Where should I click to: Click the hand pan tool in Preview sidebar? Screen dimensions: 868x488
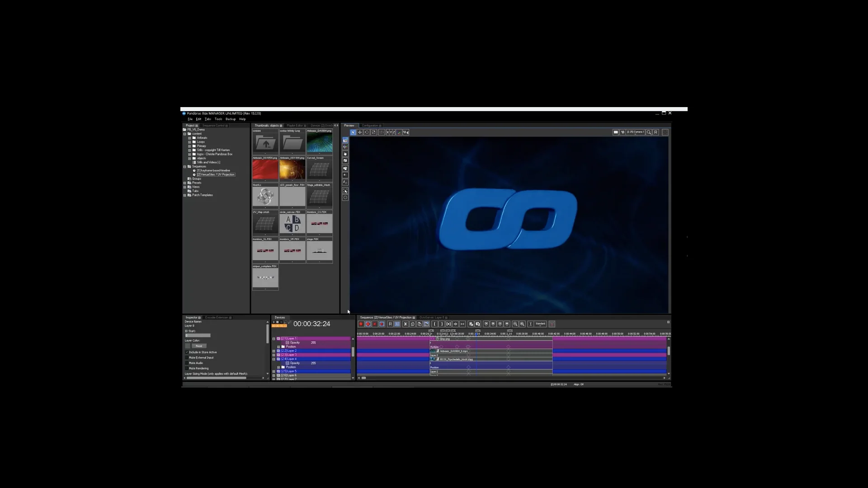pyautogui.click(x=345, y=154)
